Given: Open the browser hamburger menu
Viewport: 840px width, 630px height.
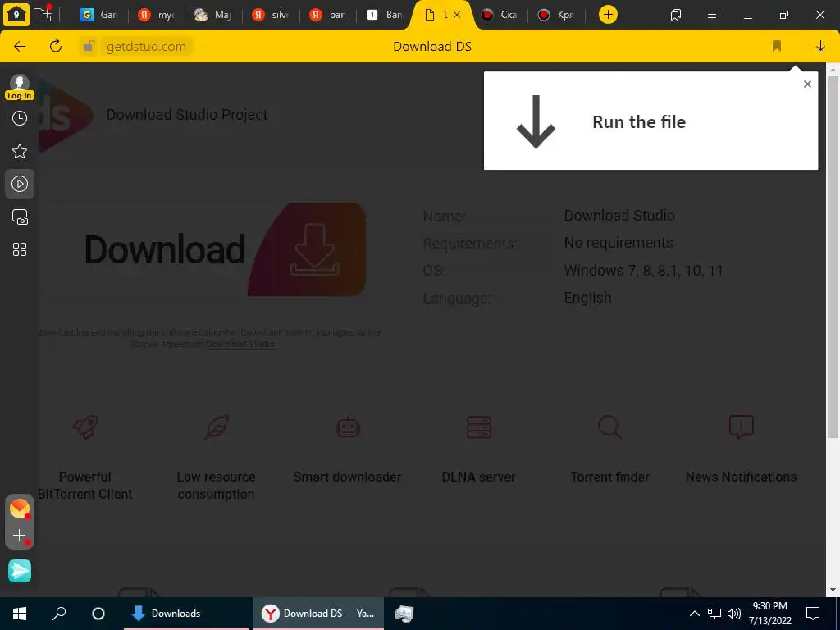Looking at the screenshot, I should click(x=712, y=15).
